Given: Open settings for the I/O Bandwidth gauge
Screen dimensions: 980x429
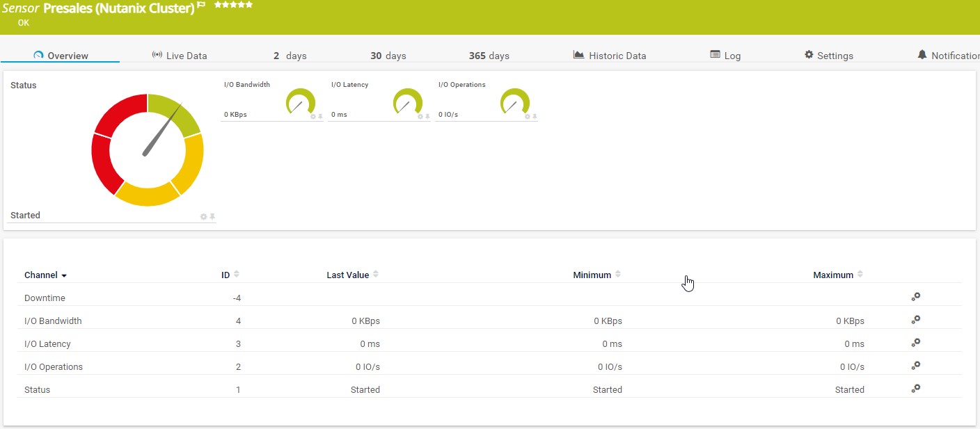Looking at the screenshot, I should pos(313,115).
